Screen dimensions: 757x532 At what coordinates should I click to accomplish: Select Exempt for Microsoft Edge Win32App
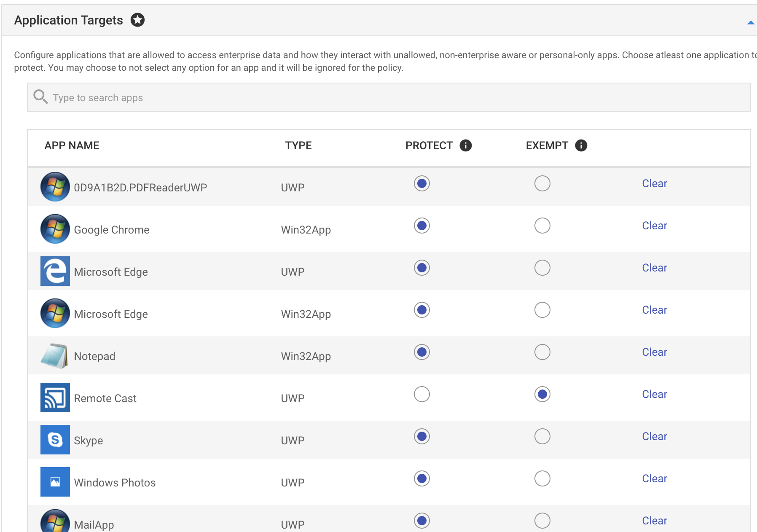(x=542, y=310)
